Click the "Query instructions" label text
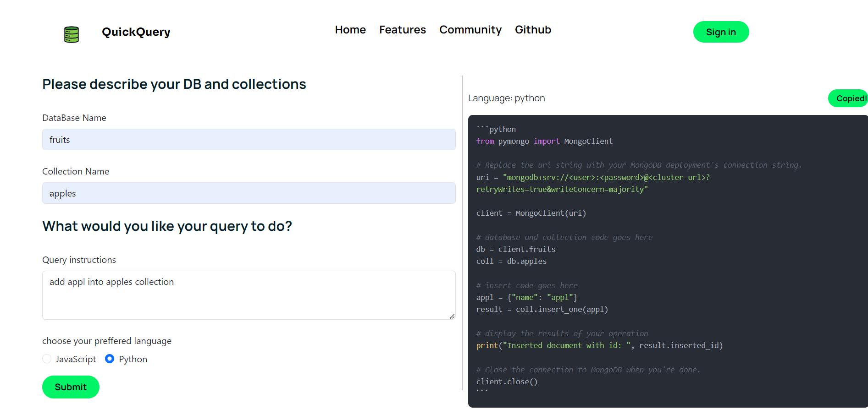This screenshot has width=868, height=409. pos(79,260)
